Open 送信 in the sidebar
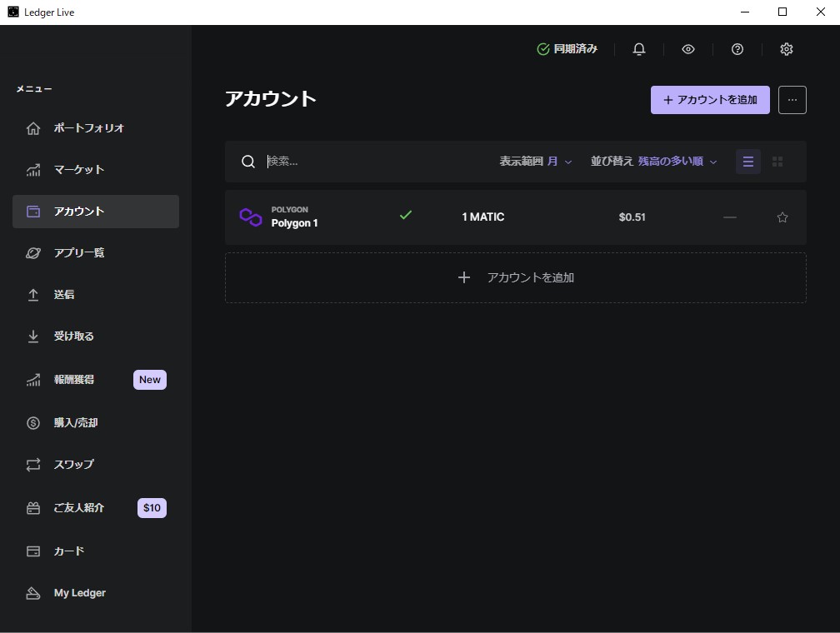 coord(95,295)
